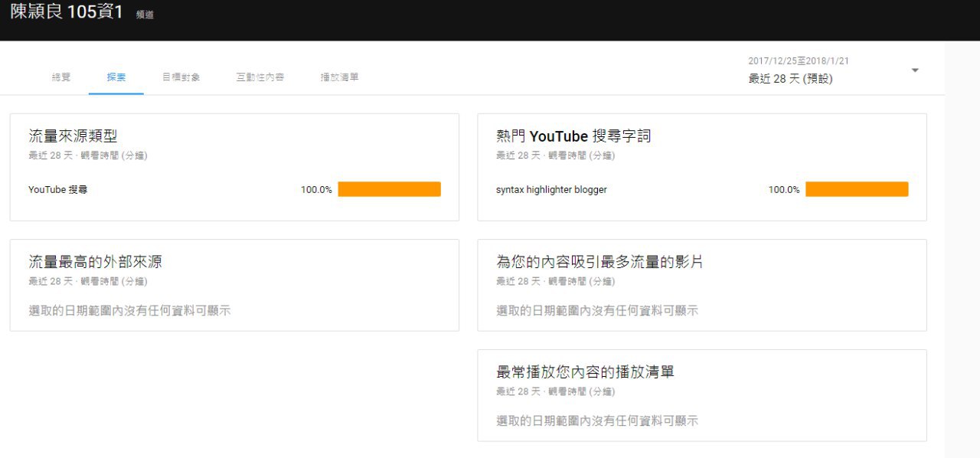
Task: Select the YouTube 搜尋 traffic source row
Action: pos(58,189)
